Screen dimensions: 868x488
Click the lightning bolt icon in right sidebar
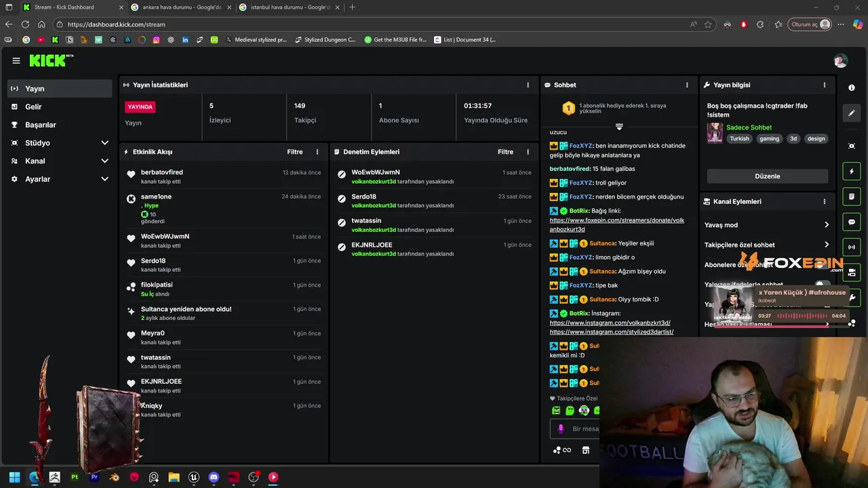[852, 171]
